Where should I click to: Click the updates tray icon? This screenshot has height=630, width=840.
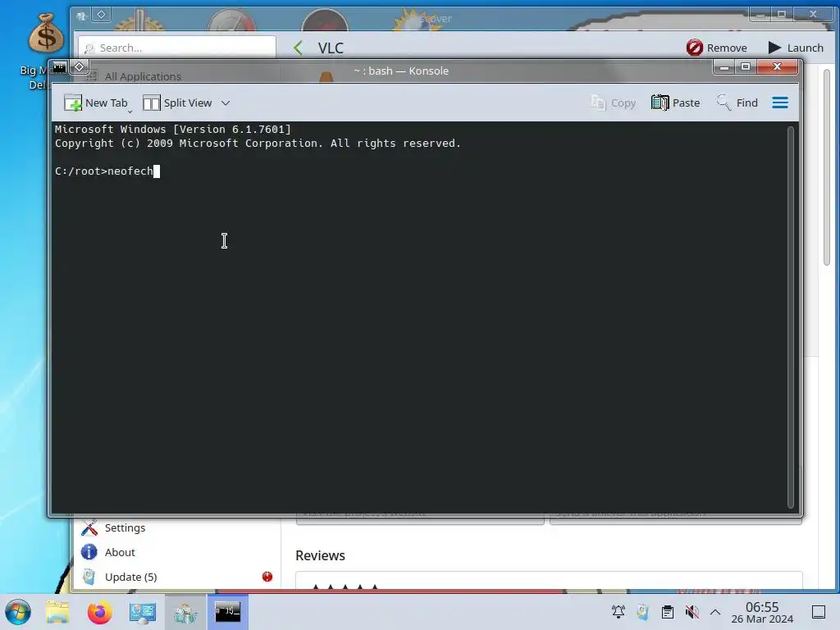pyautogui.click(x=643, y=612)
